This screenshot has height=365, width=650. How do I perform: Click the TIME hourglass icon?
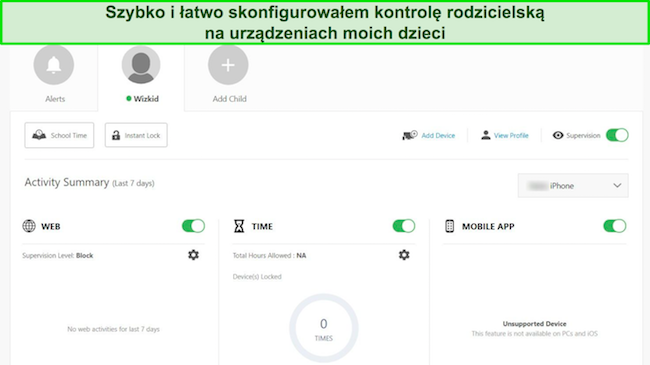[239, 226]
